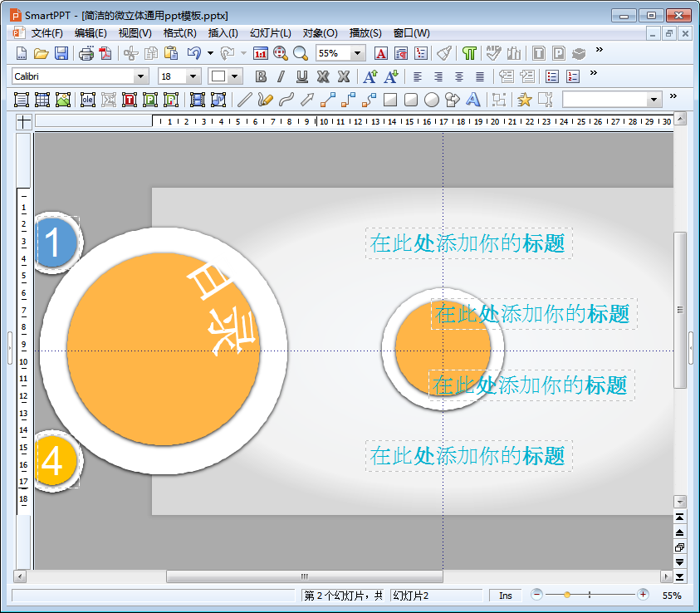Screen dimensions: 700x613
Task: Click the zoom slider handle in status bar
Action: click(x=567, y=595)
